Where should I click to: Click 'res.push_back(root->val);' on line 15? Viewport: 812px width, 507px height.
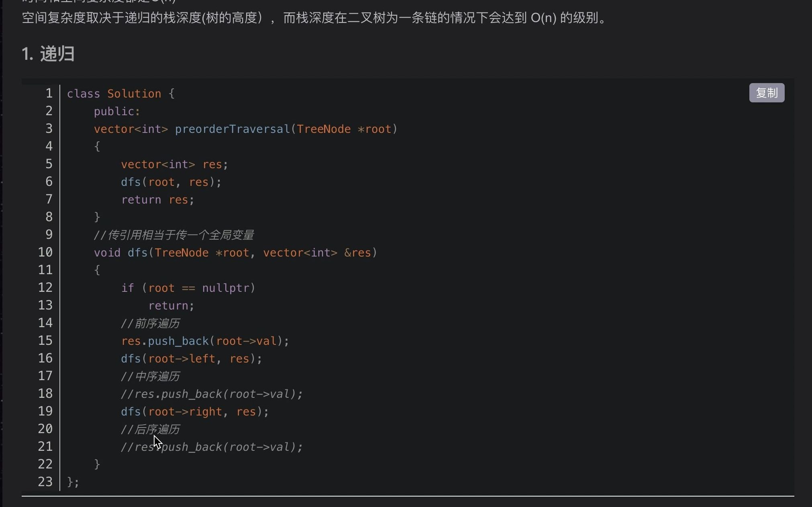pos(205,341)
